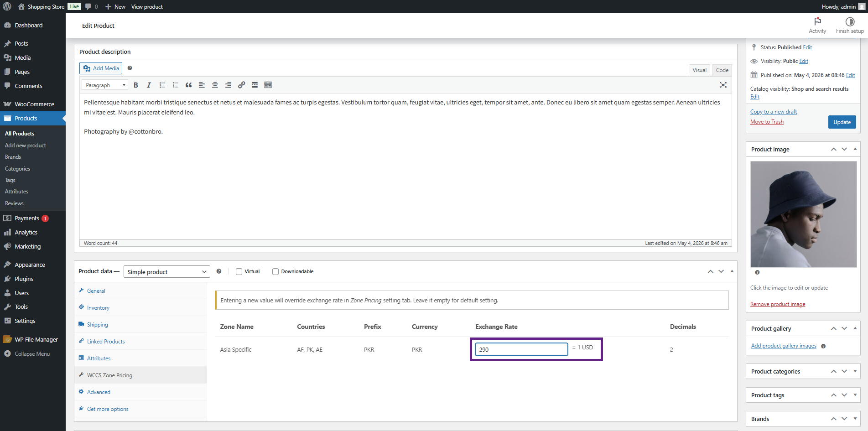Click Remove product image link
Image resolution: width=868 pixels, height=431 pixels.
[778, 304]
